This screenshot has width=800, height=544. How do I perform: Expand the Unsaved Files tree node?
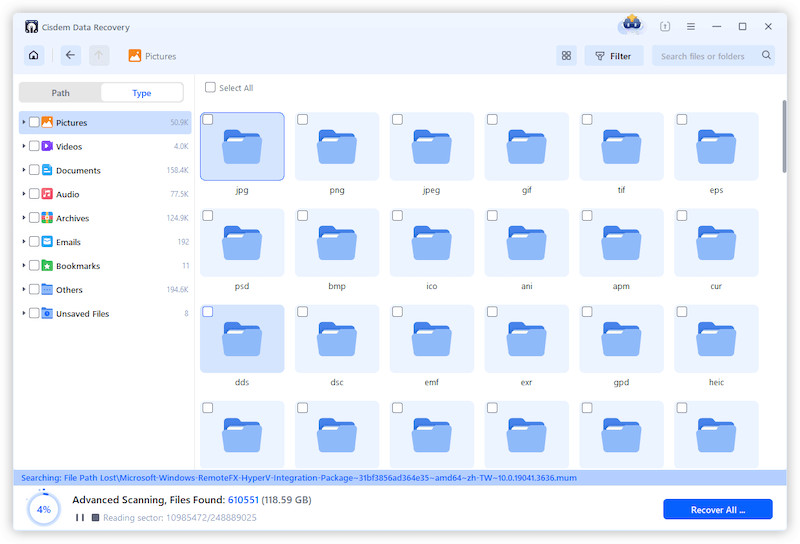coord(23,313)
